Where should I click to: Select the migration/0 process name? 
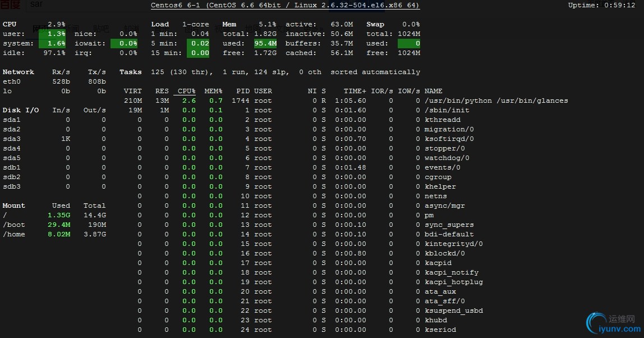pos(449,129)
